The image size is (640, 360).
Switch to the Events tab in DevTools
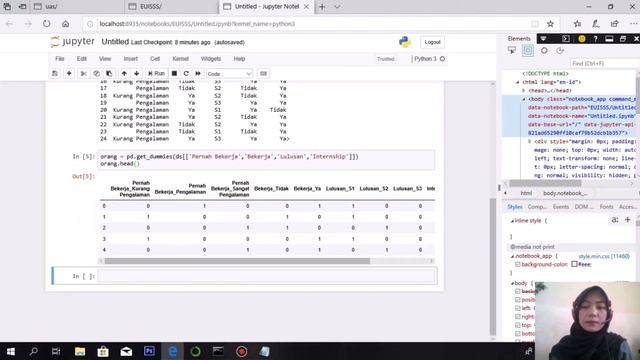[x=561, y=207]
